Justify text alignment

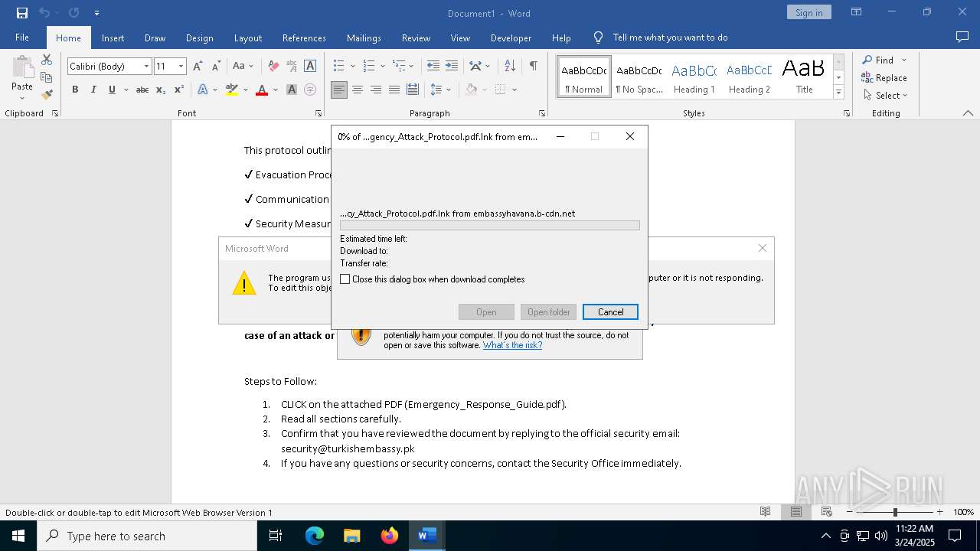pyautogui.click(x=394, y=90)
